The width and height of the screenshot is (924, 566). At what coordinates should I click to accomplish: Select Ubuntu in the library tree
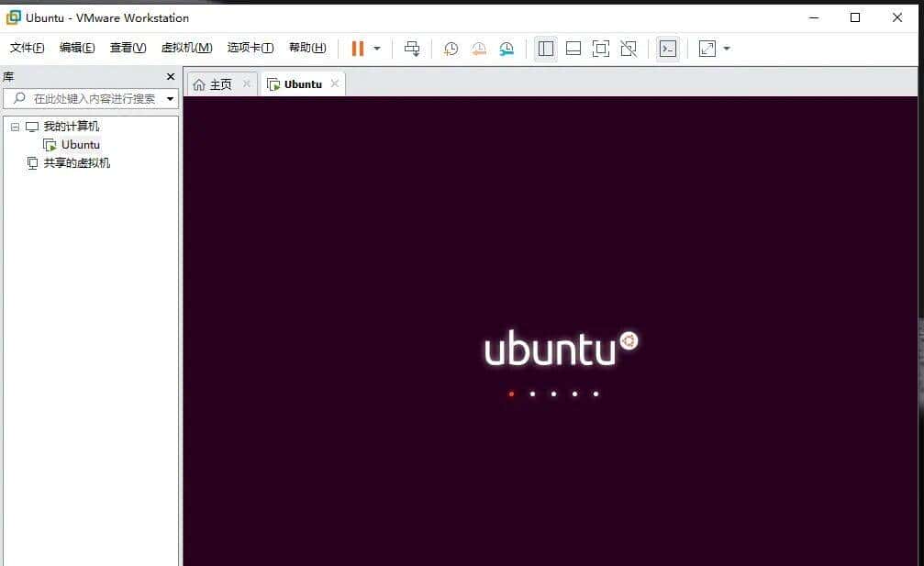pyautogui.click(x=81, y=144)
